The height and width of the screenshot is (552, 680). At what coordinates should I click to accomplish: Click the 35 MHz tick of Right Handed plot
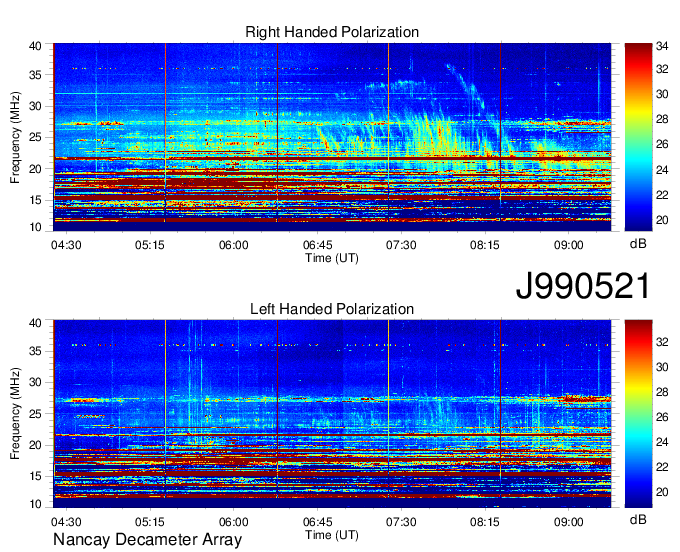[x=35, y=75]
